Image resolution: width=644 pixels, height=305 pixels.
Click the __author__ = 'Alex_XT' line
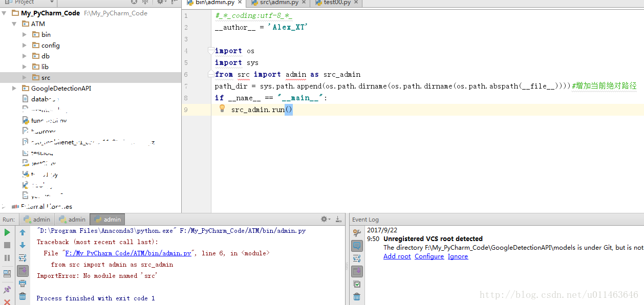click(261, 27)
